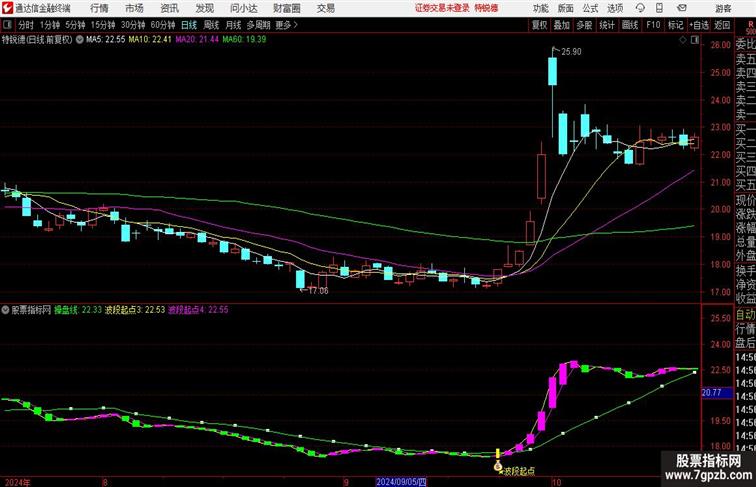This screenshot has width=756, height=487.
Task: Switch to 60分钟 period
Action: pyautogui.click(x=163, y=25)
